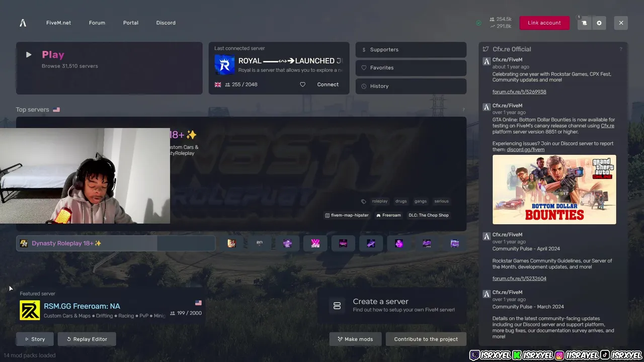Click the Link account button
This screenshot has height=362, width=644.
[544, 23]
